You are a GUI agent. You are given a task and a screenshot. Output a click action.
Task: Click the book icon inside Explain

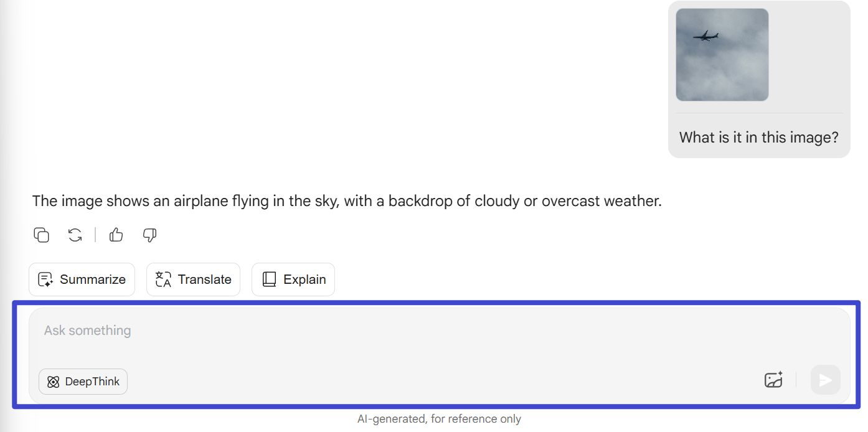(x=269, y=279)
